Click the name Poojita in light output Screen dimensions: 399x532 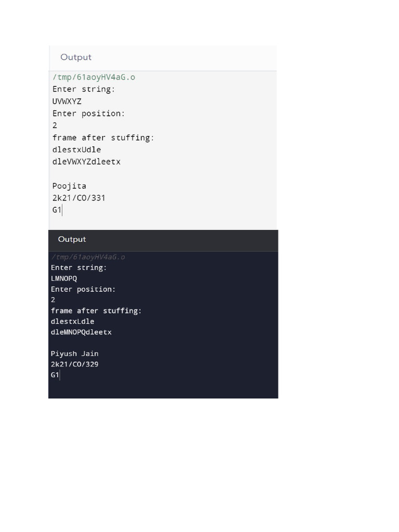[69, 186]
